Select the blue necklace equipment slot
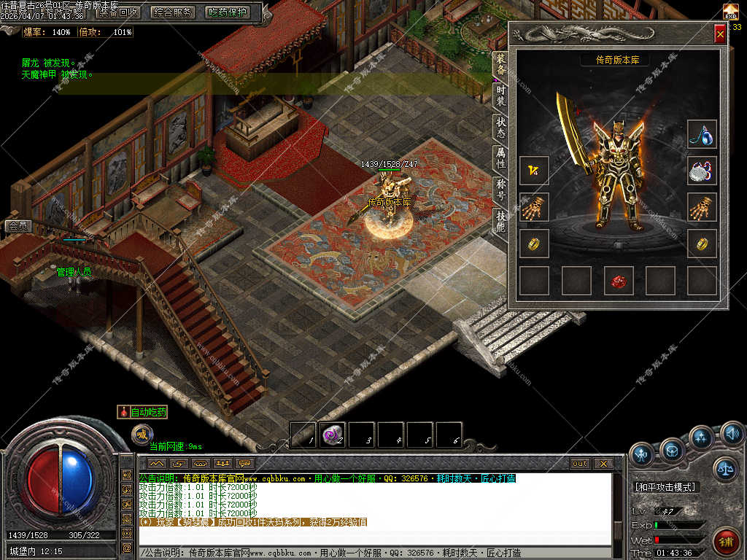747x560 pixels. [702, 134]
